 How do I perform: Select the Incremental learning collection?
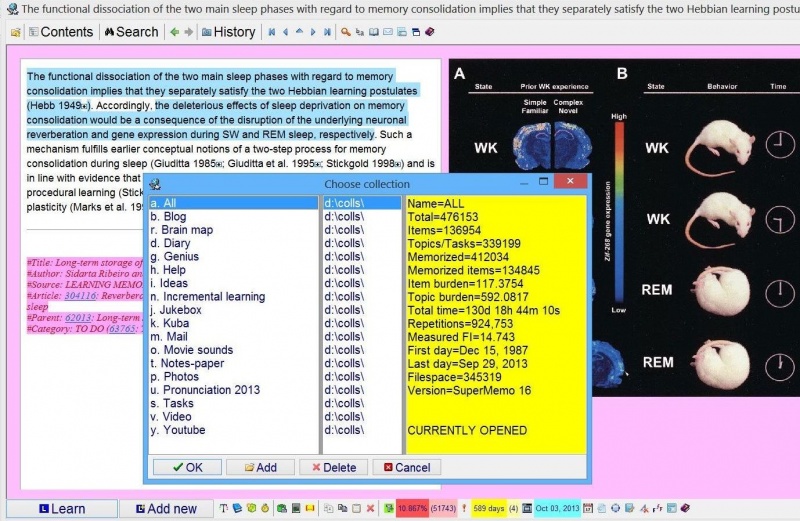click(x=207, y=297)
